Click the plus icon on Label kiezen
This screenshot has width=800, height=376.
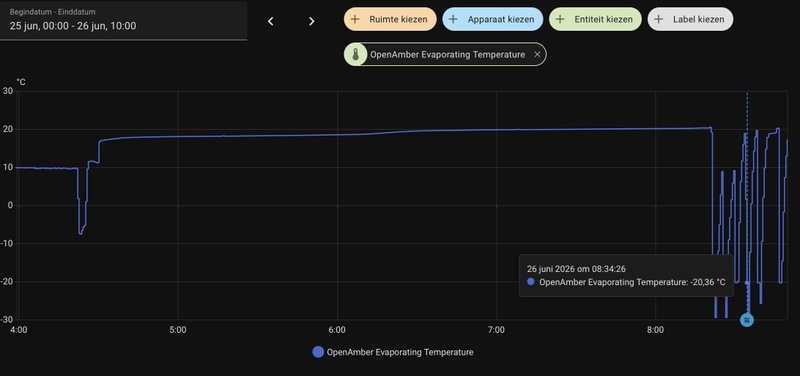659,19
